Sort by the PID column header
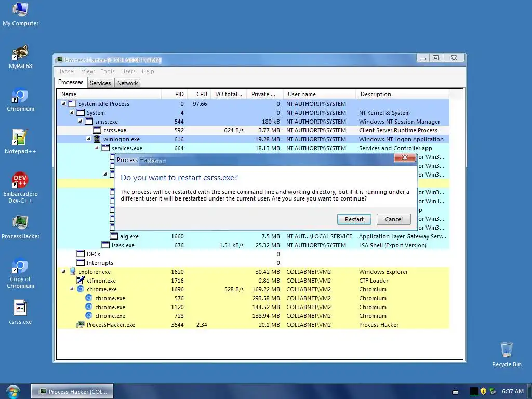Screen dimensions: 532x399 (174, 94)
